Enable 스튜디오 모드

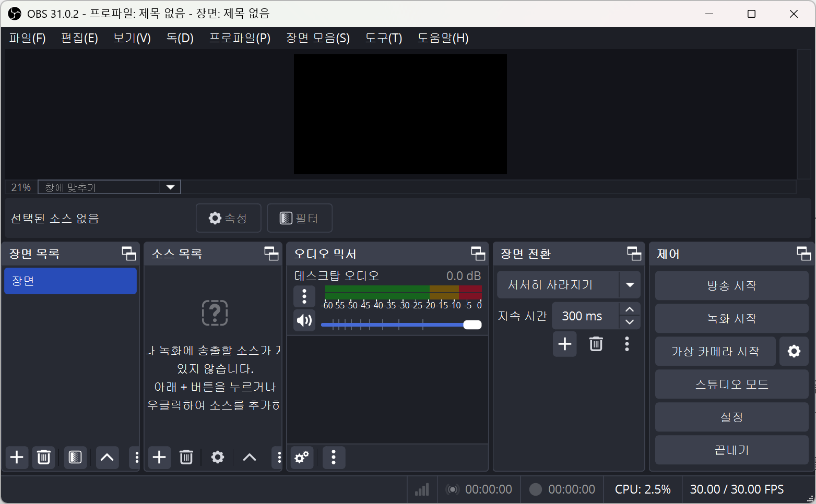(731, 384)
